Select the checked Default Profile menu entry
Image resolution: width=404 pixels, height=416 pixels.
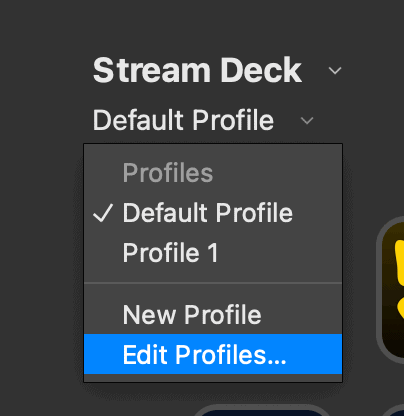click(x=213, y=213)
